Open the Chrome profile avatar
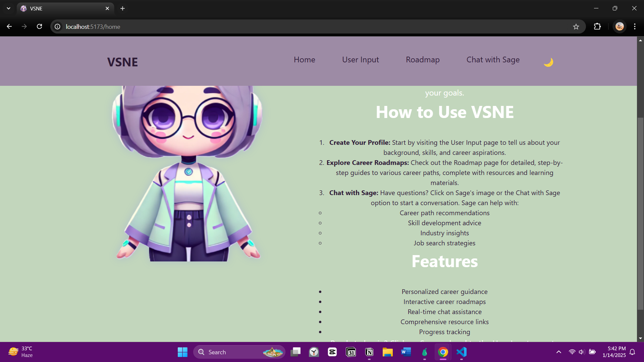This screenshot has height=362, width=644. pyautogui.click(x=620, y=26)
